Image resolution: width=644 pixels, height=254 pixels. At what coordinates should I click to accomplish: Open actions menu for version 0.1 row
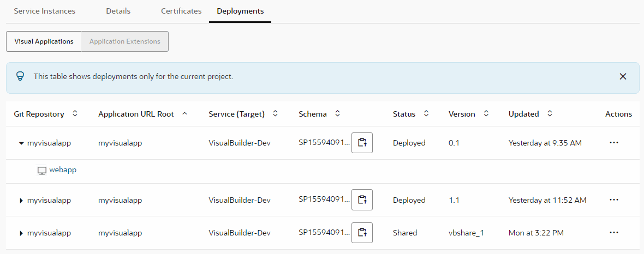[613, 143]
